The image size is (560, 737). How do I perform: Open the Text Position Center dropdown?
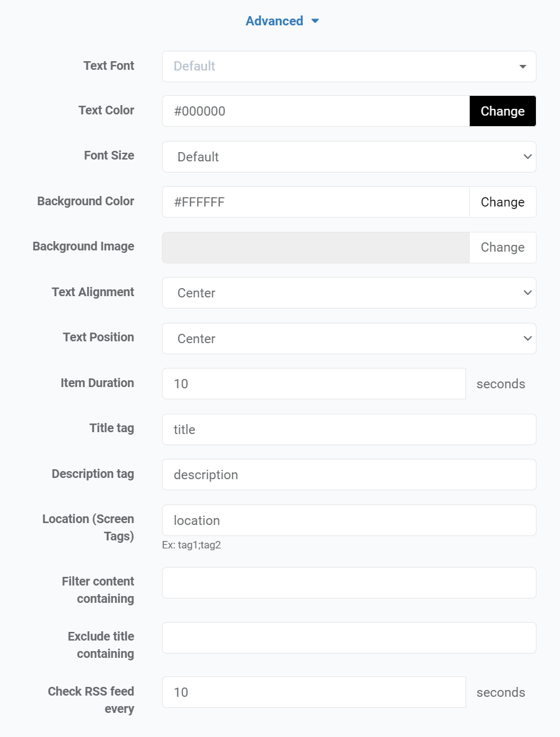(349, 338)
